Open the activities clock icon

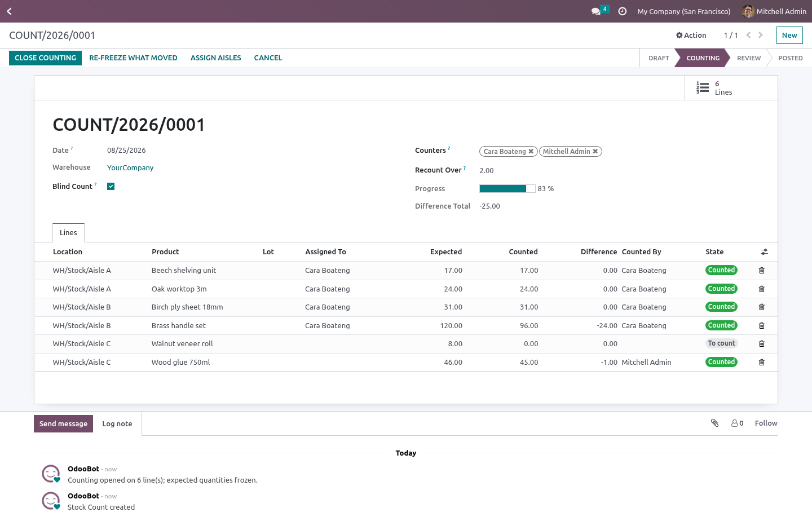[623, 11]
